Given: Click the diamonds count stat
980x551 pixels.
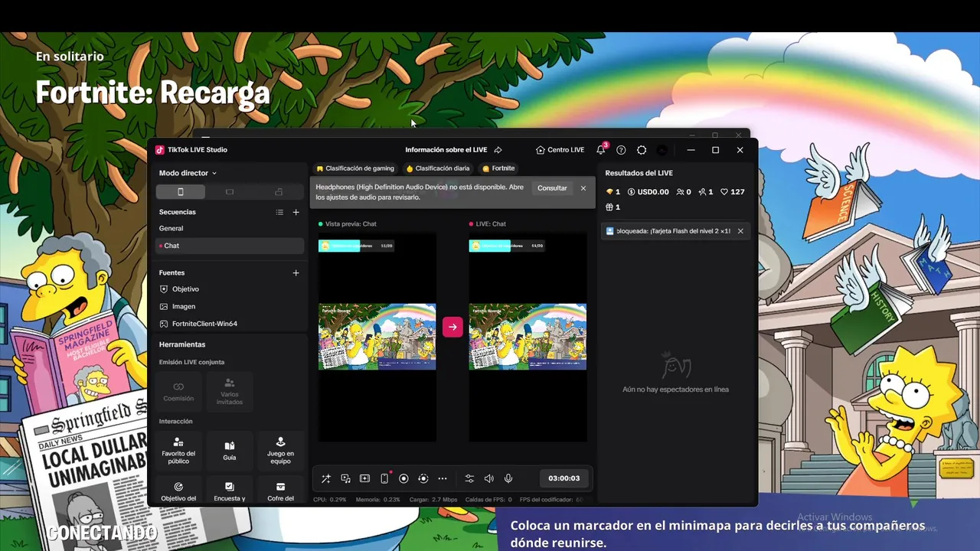Looking at the screenshot, I should click(613, 192).
